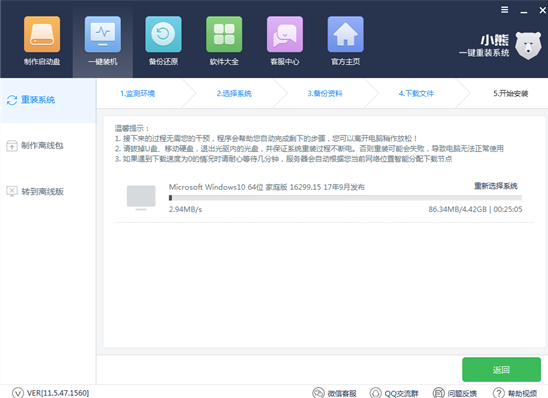Image resolution: width=548 pixels, height=398 pixels.
Task: Click the 制作离线包 package icon
Action: [x=12, y=146]
